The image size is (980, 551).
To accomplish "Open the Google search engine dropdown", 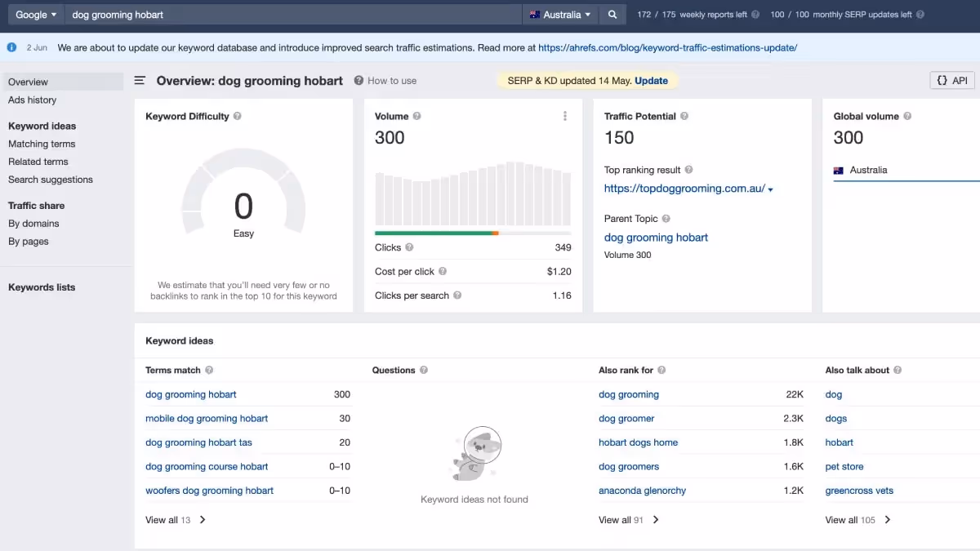I will click(36, 15).
